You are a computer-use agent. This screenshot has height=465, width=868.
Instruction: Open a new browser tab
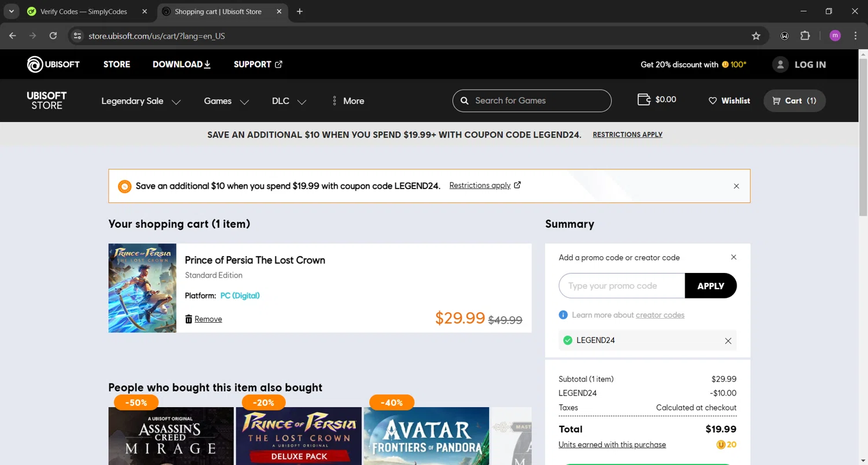pyautogui.click(x=299, y=12)
